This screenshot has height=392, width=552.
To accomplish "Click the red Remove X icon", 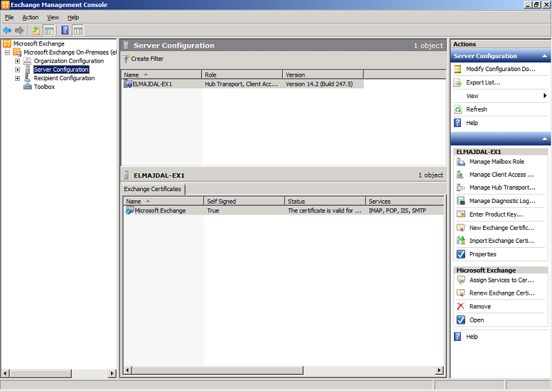I will click(x=461, y=306).
